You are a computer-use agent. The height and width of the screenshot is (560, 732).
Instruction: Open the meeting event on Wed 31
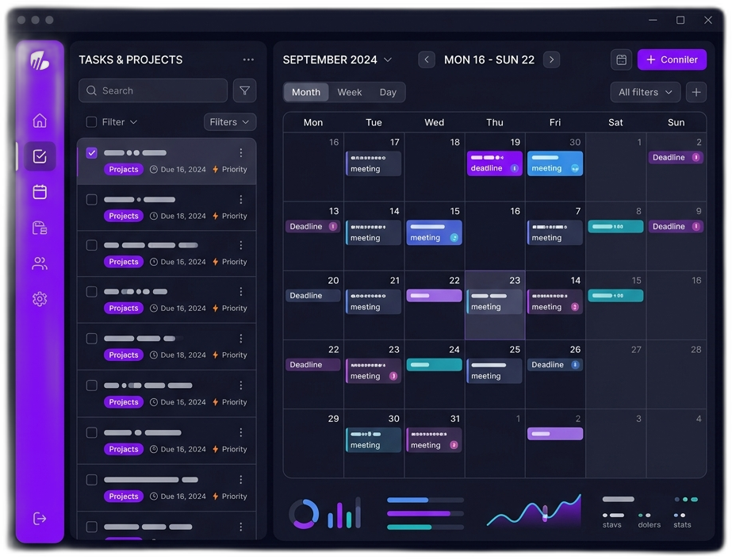click(x=434, y=439)
